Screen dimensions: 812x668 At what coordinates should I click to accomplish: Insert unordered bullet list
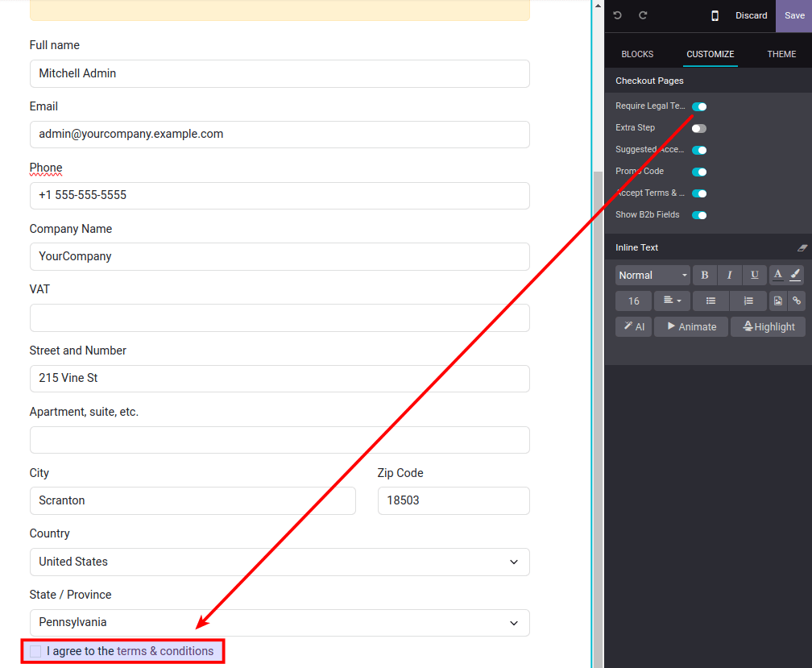pyautogui.click(x=710, y=301)
